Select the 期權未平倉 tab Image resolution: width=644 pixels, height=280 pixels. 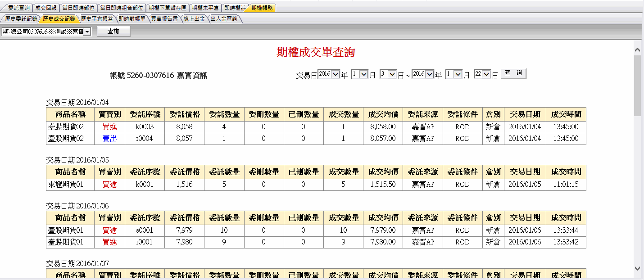[205, 8]
